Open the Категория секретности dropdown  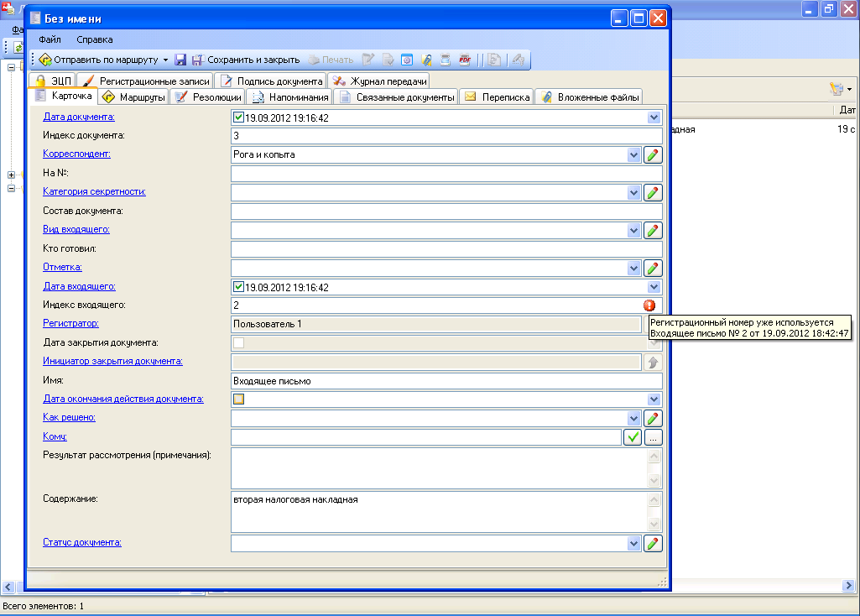coord(633,193)
